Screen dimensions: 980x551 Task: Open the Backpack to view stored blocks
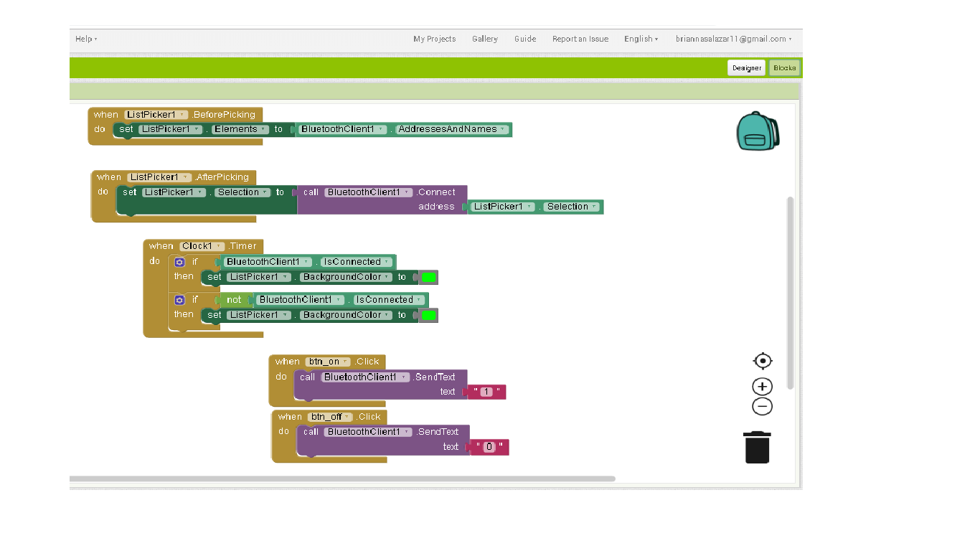[x=757, y=131]
